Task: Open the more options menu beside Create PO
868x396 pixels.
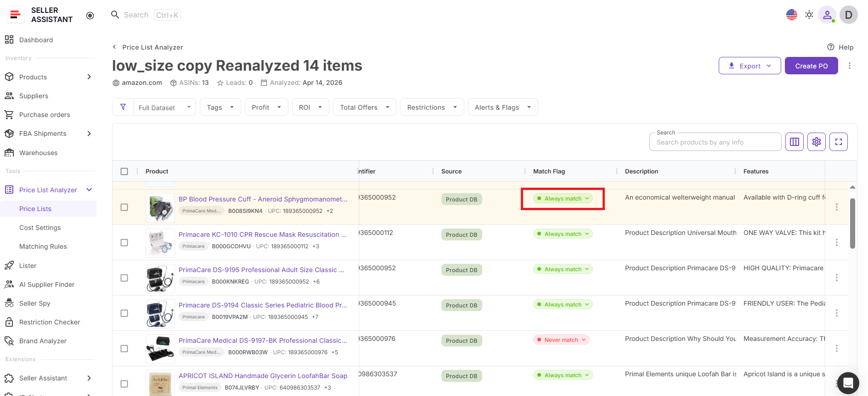Action: (x=850, y=66)
